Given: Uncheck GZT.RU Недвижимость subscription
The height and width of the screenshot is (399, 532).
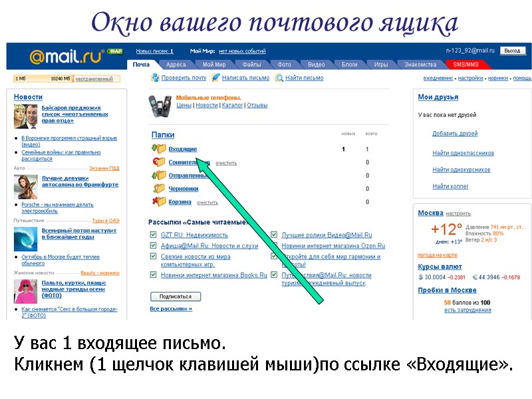Looking at the screenshot, I should tap(154, 235).
